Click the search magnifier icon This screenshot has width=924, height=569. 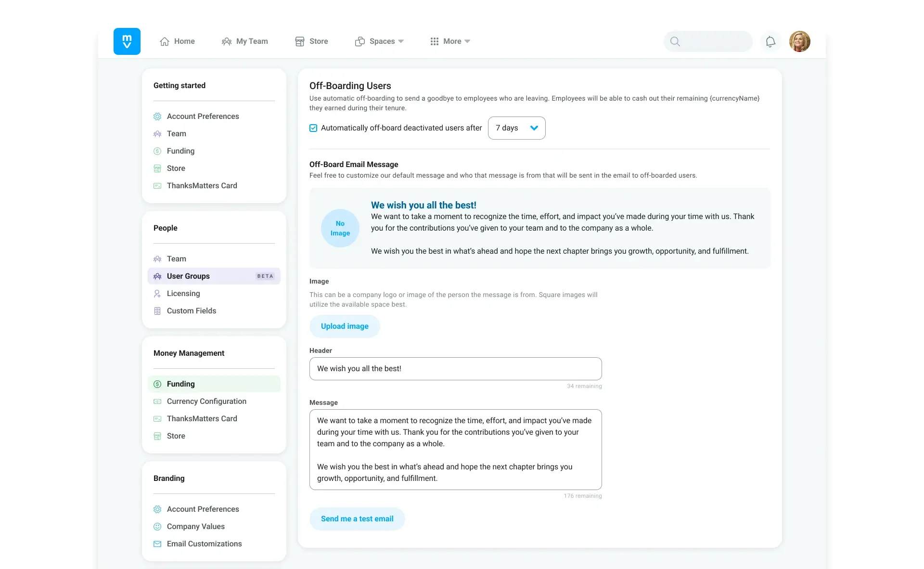(675, 41)
